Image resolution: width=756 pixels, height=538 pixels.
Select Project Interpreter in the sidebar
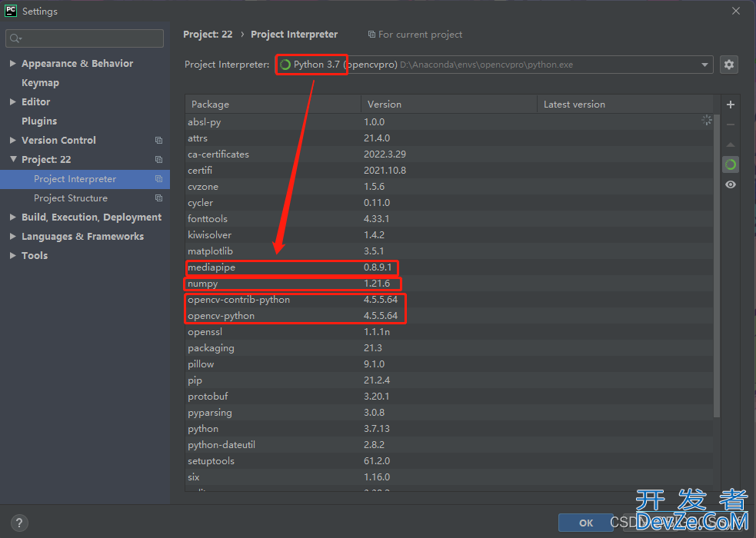[85, 179]
